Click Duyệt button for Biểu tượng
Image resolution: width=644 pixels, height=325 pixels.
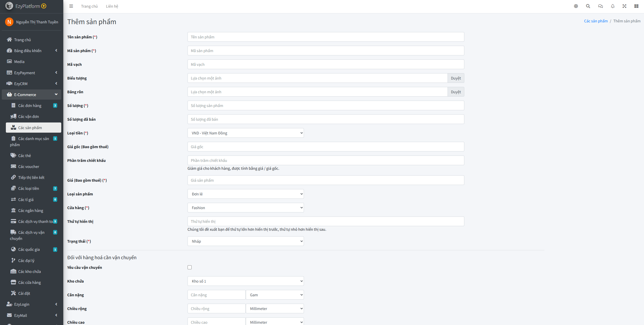click(x=456, y=78)
